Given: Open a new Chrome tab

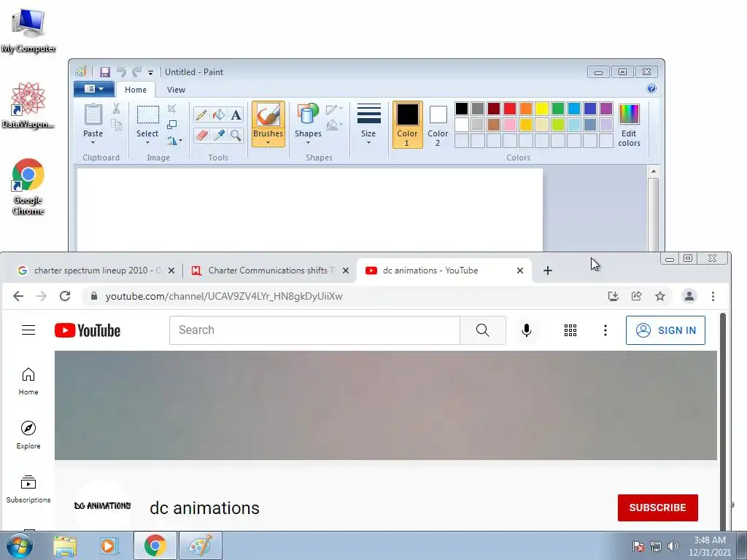Looking at the screenshot, I should click(x=547, y=271).
